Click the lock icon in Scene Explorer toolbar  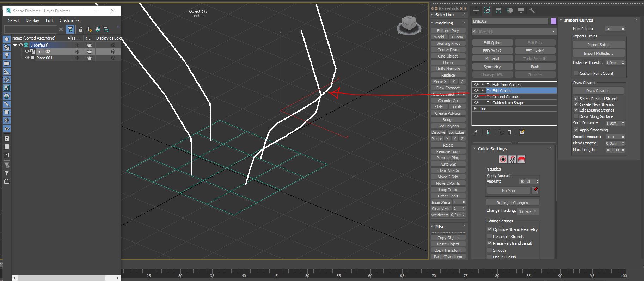pos(81,29)
